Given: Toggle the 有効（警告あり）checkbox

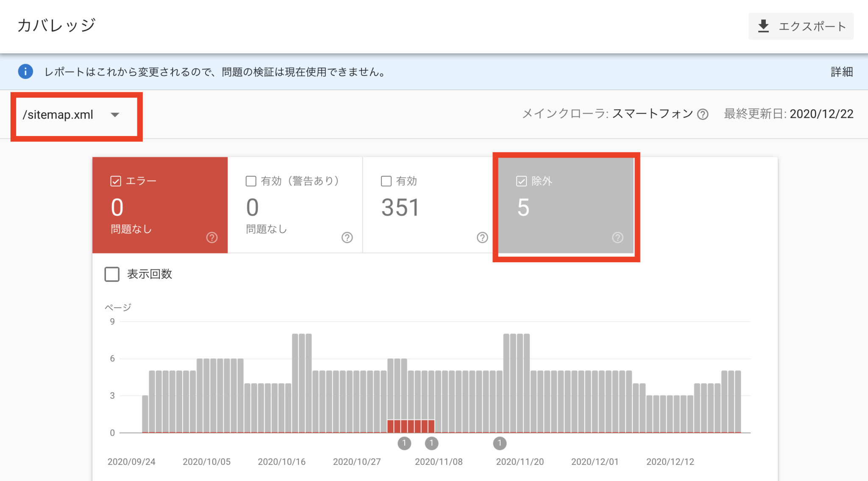Looking at the screenshot, I should (x=251, y=181).
